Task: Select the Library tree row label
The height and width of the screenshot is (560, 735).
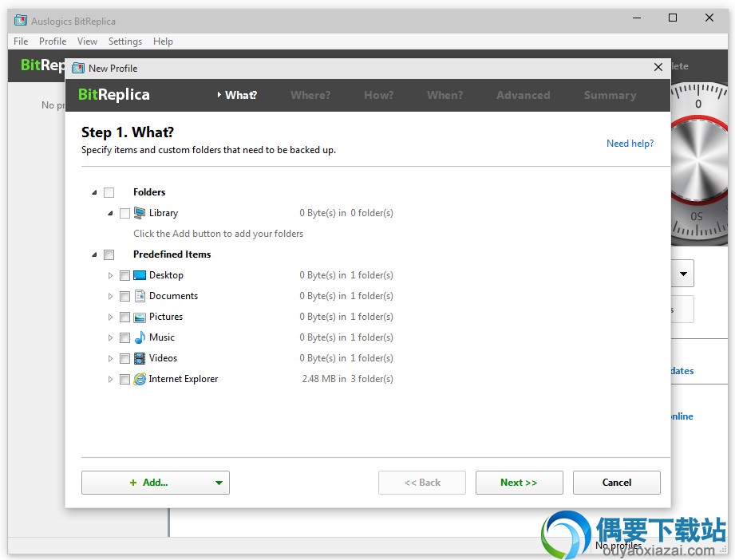Action: pos(164,213)
